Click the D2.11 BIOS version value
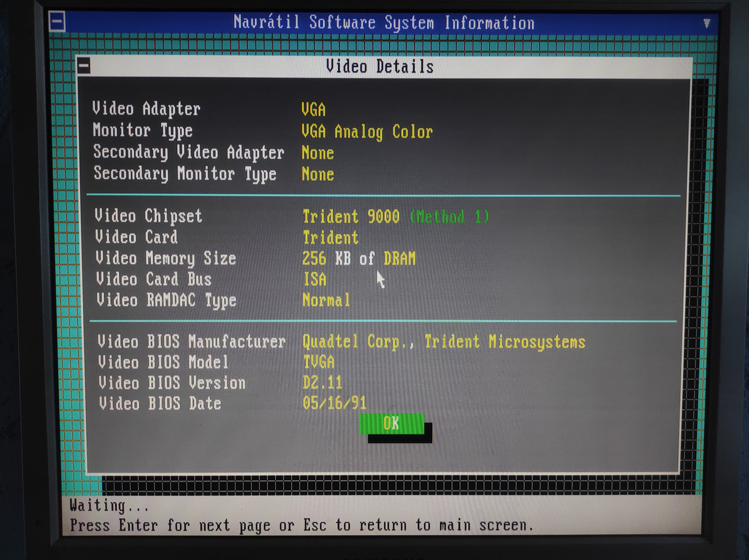The height and width of the screenshot is (560, 749). coord(322,383)
